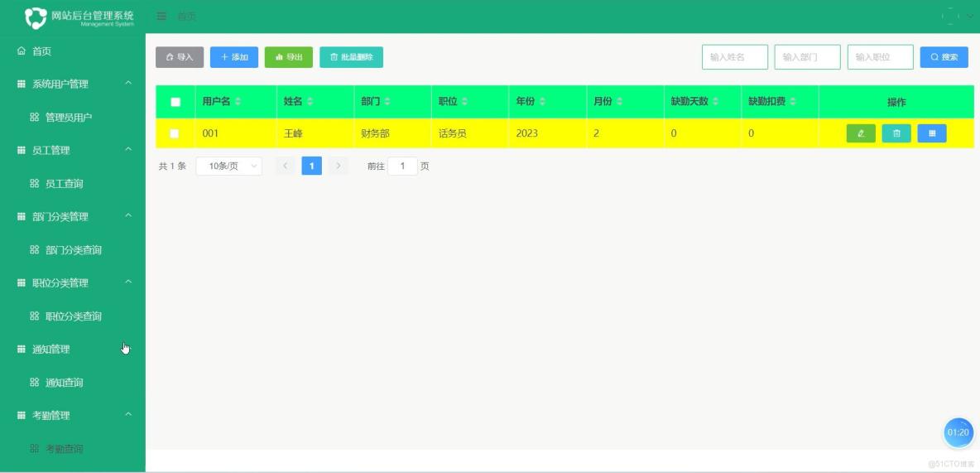Open 首页 in the sidebar
Screen dimensions: 980x473
pos(73,51)
